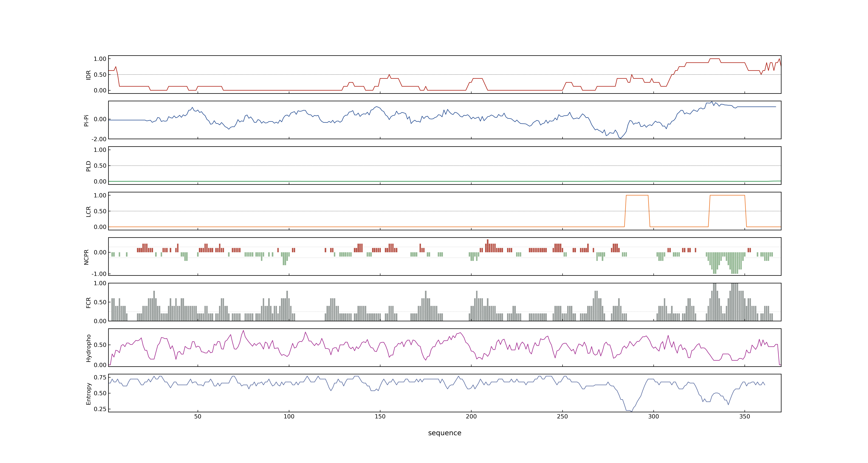Click the x-axis tick label 50
The height and width of the screenshot is (463, 868).
pos(198,416)
